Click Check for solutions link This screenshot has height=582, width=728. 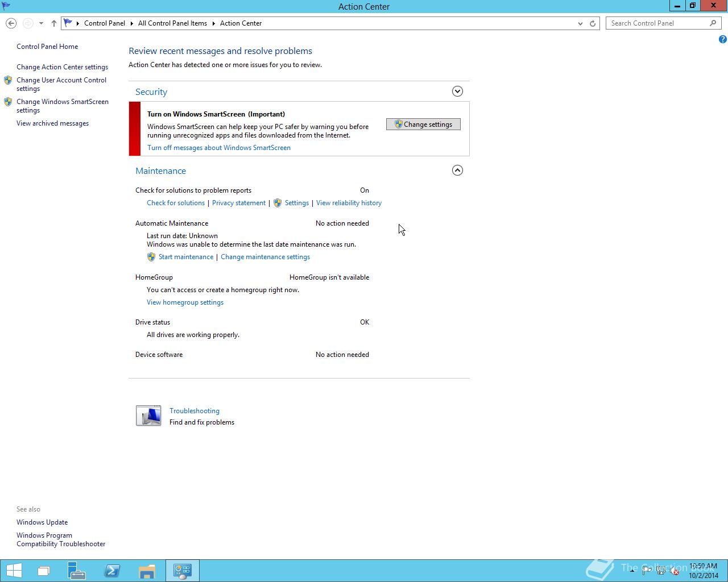pos(176,203)
